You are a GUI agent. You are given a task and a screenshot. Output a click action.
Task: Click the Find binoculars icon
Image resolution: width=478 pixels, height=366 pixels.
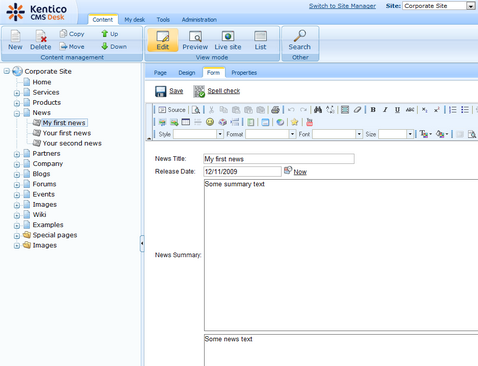point(318,110)
